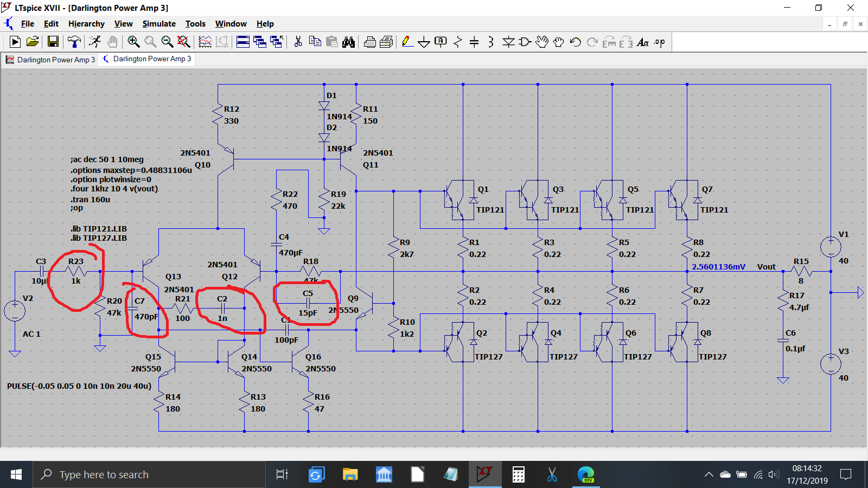This screenshot has height=488, width=868.
Task: Click the ".tran 160u" directive text
Action: (x=90, y=200)
